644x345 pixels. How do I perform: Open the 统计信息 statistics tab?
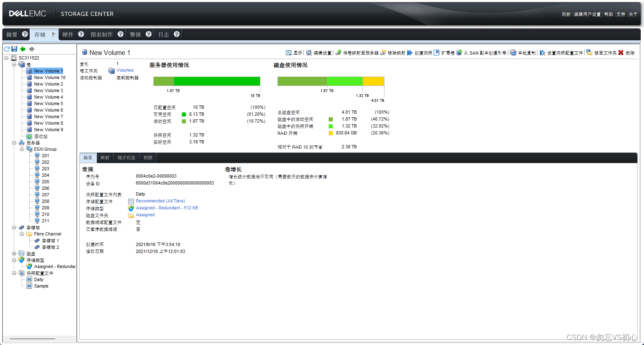pos(126,158)
